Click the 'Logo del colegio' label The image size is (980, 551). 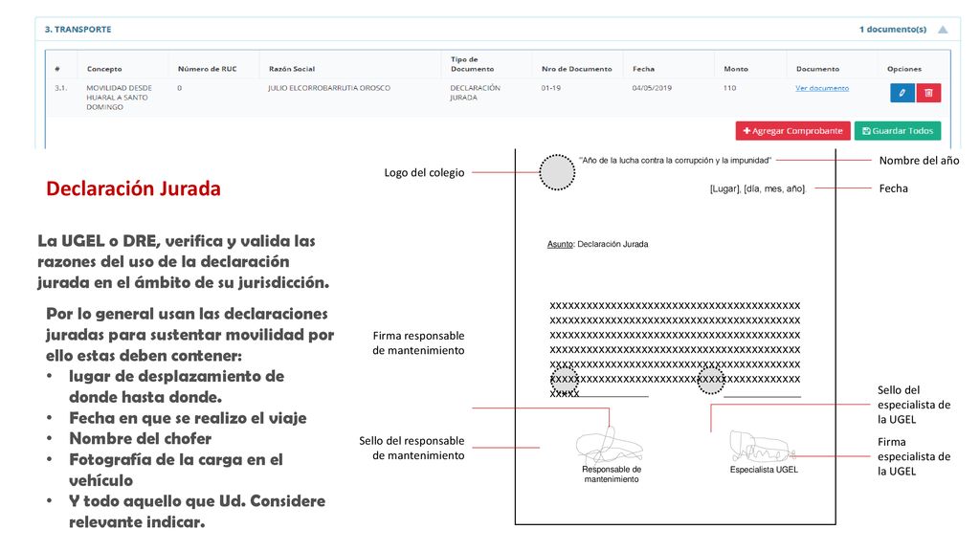click(x=424, y=173)
